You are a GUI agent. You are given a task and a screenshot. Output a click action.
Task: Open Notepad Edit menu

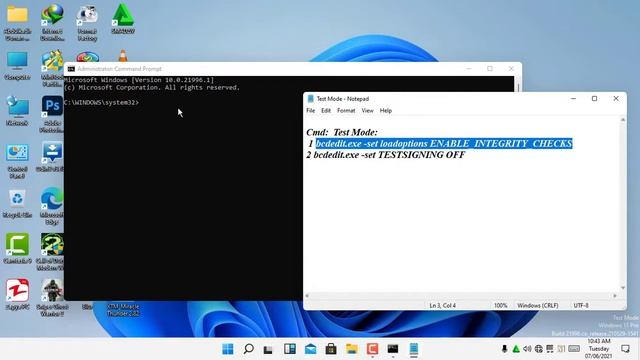[x=326, y=111]
